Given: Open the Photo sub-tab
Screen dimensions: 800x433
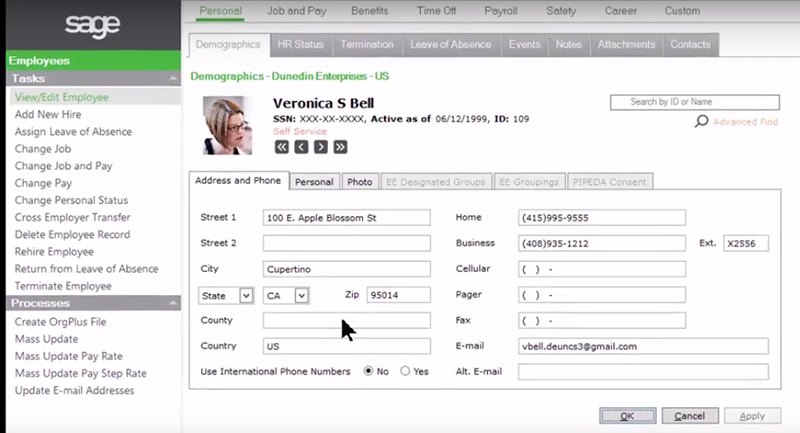Looking at the screenshot, I should click(x=359, y=182).
